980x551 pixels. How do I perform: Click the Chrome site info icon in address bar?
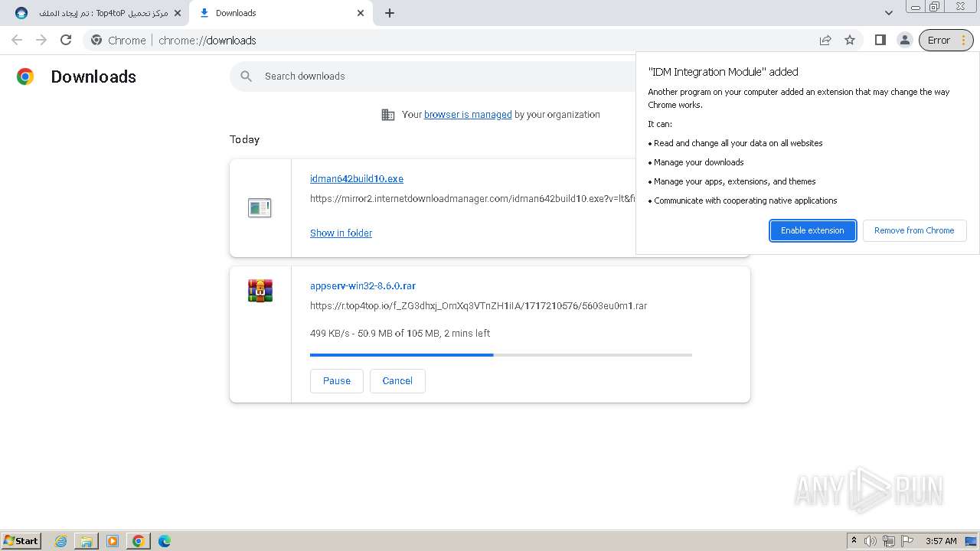click(x=96, y=41)
